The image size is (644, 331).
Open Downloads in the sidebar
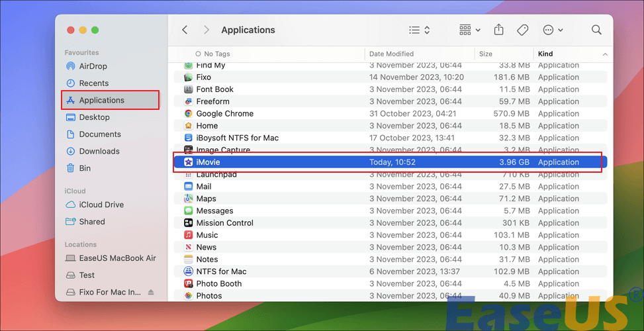[99, 151]
